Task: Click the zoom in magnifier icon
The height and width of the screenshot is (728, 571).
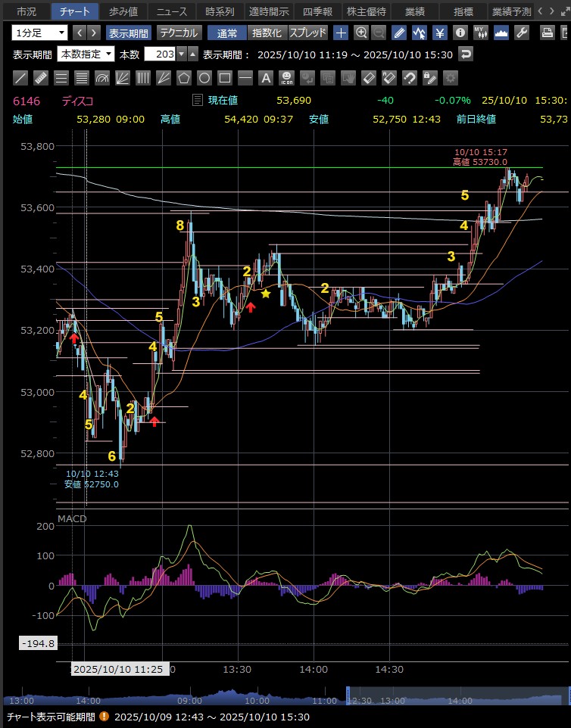Action: pos(361,33)
